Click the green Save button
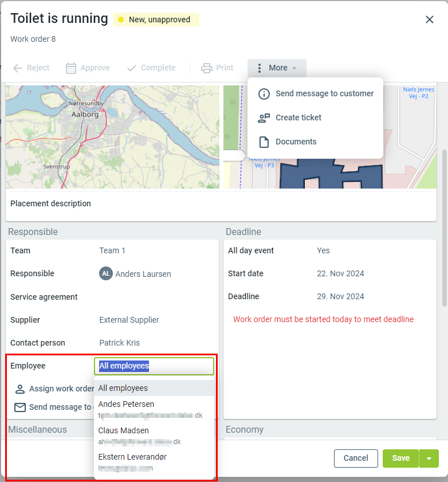Image resolution: width=448 pixels, height=482 pixels. pos(400,459)
